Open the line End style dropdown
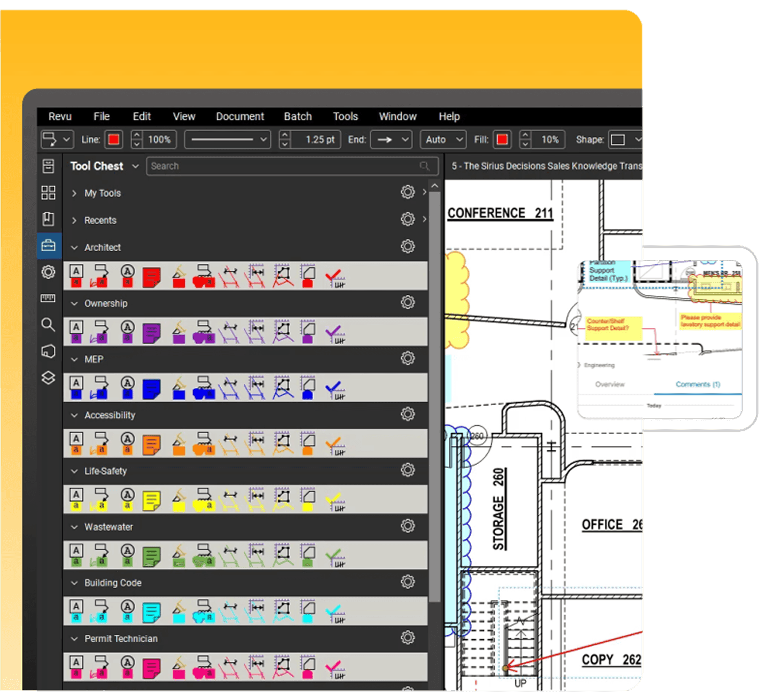The height and width of the screenshot is (700, 765). (391, 140)
